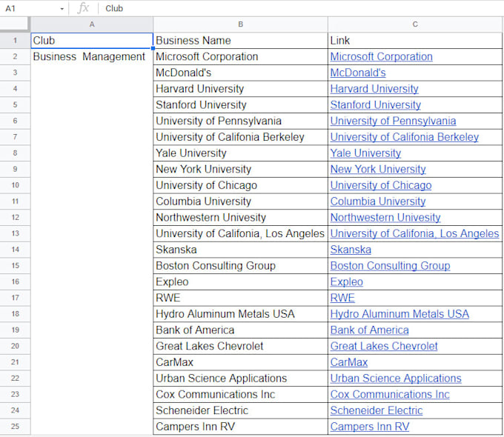Open the Columbia University link
The height and width of the screenshot is (437, 504).
378,201
